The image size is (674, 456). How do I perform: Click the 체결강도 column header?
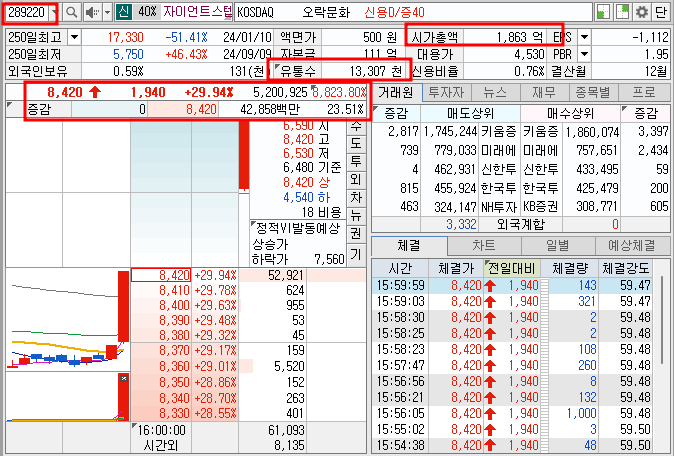(625, 269)
